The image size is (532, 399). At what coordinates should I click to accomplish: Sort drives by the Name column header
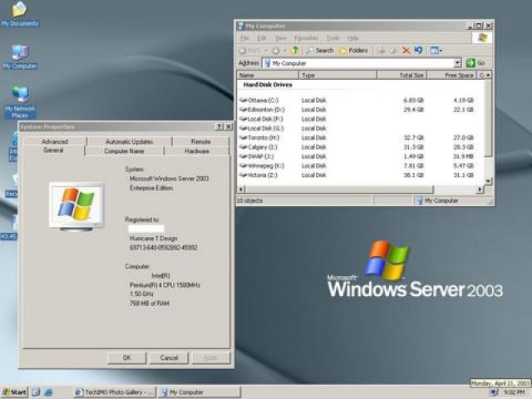(x=268, y=76)
